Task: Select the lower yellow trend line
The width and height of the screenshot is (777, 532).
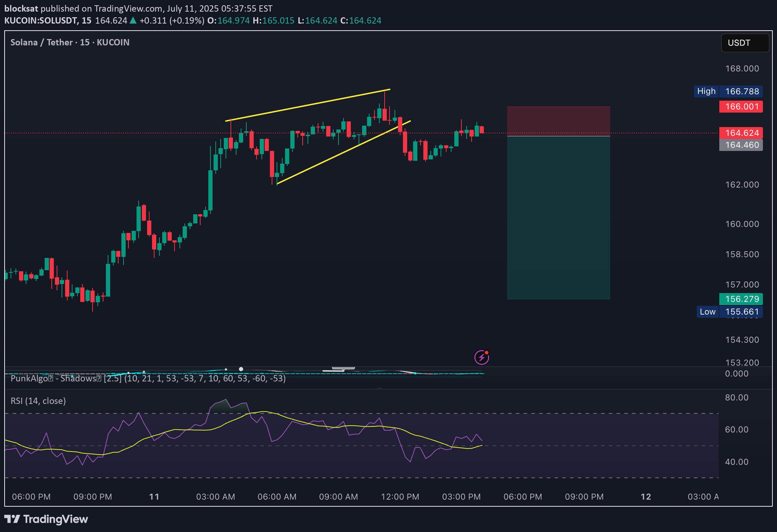Action: [x=344, y=152]
